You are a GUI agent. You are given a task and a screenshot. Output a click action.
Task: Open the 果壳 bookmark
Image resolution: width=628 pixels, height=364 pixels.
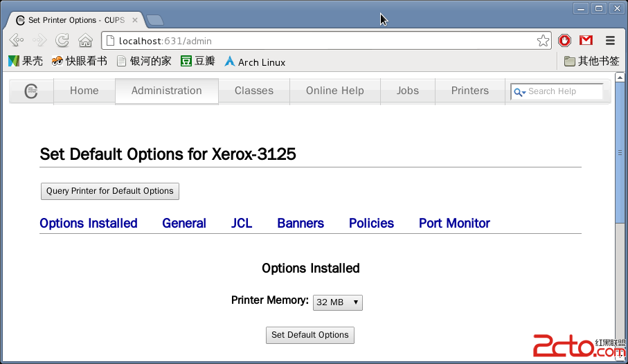tap(25, 62)
